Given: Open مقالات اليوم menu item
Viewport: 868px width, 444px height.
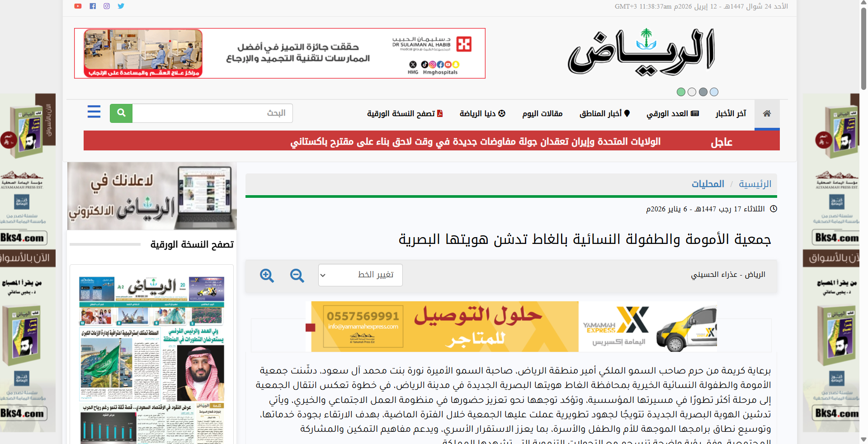Looking at the screenshot, I should click(x=542, y=114).
